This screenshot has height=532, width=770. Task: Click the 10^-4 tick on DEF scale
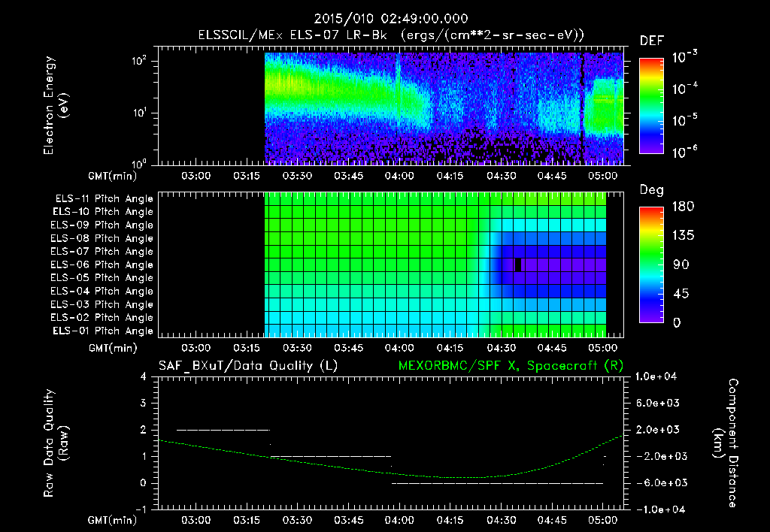pyautogui.click(x=684, y=89)
